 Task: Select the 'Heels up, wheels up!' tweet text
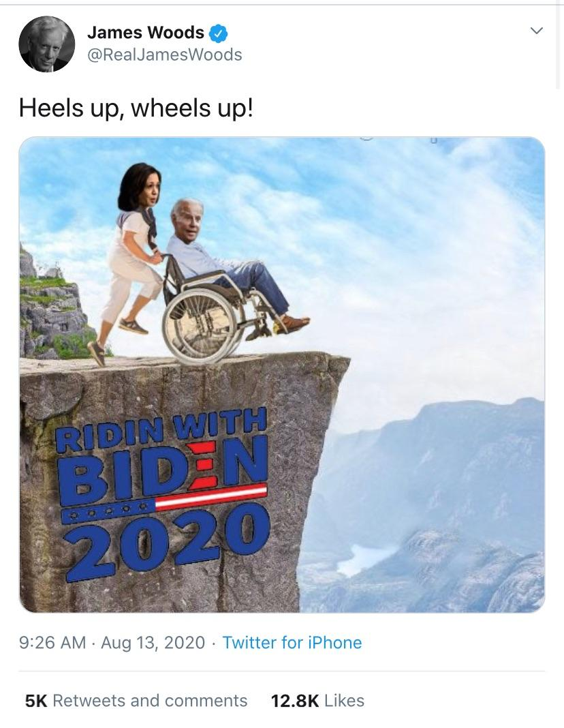pyautogui.click(x=136, y=108)
